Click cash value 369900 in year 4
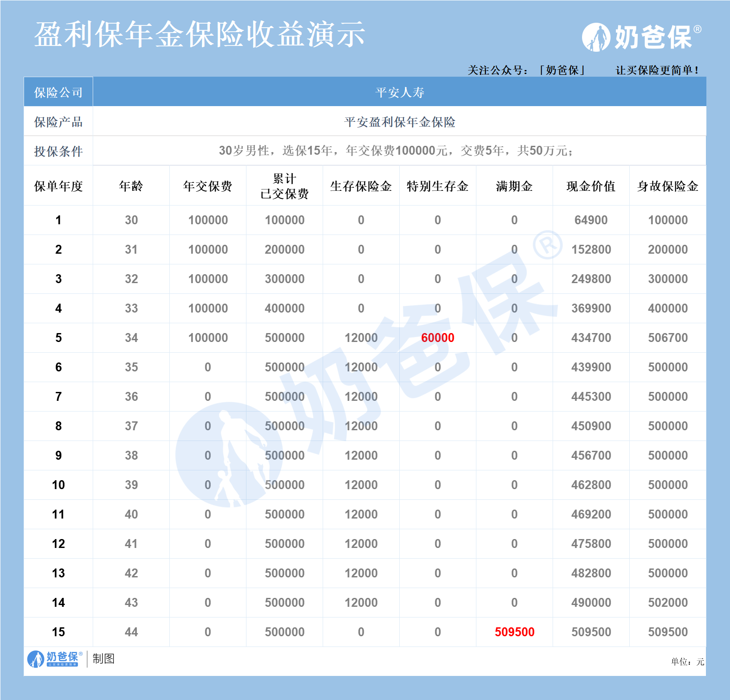730x700 pixels. (x=591, y=309)
